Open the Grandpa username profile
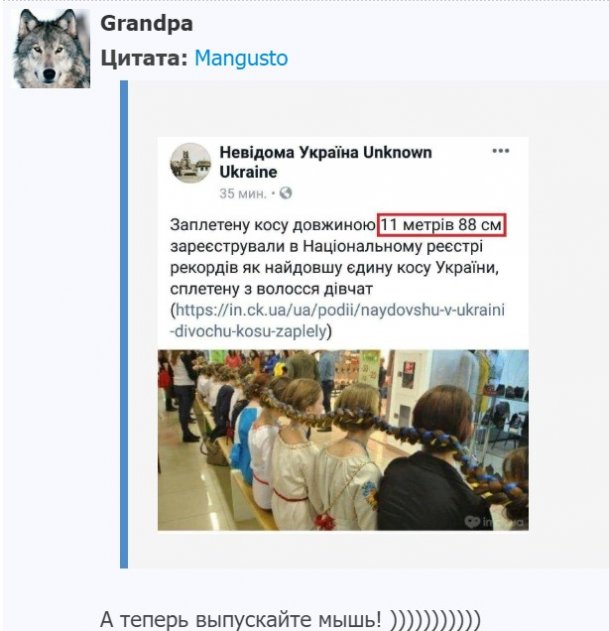Screen dimensions: 609x631 point(147,23)
